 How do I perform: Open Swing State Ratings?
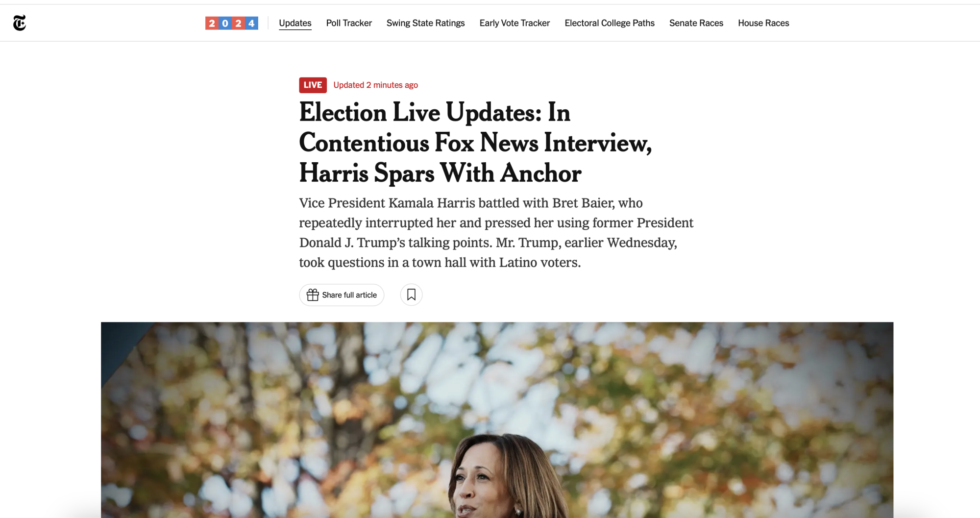[425, 23]
